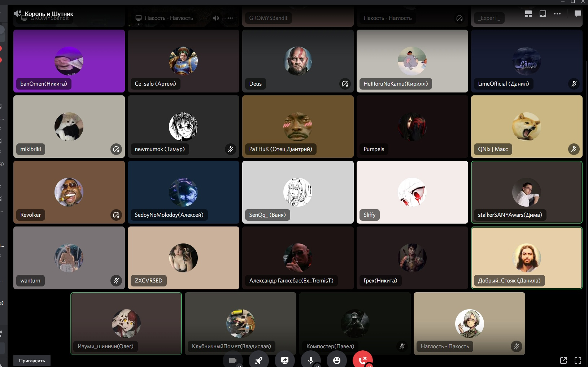Click the rocket activity launcher icon
The width and height of the screenshot is (588, 367).
(258, 360)
